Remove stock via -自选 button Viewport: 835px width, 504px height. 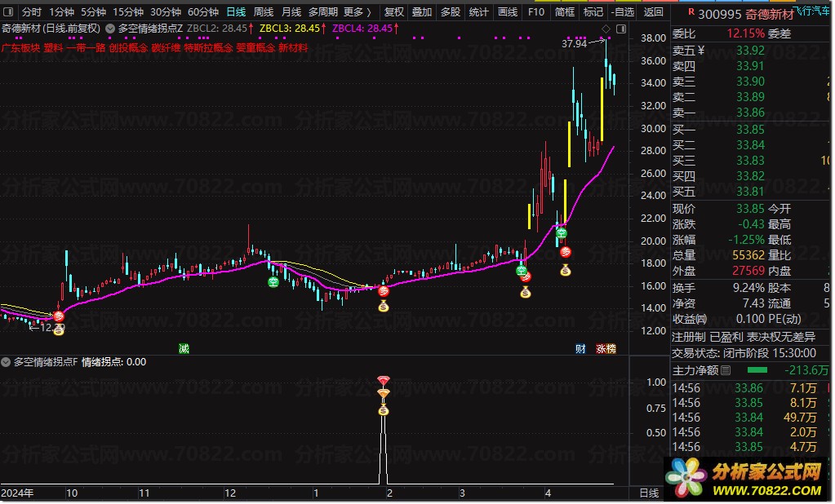coord(623,11)
